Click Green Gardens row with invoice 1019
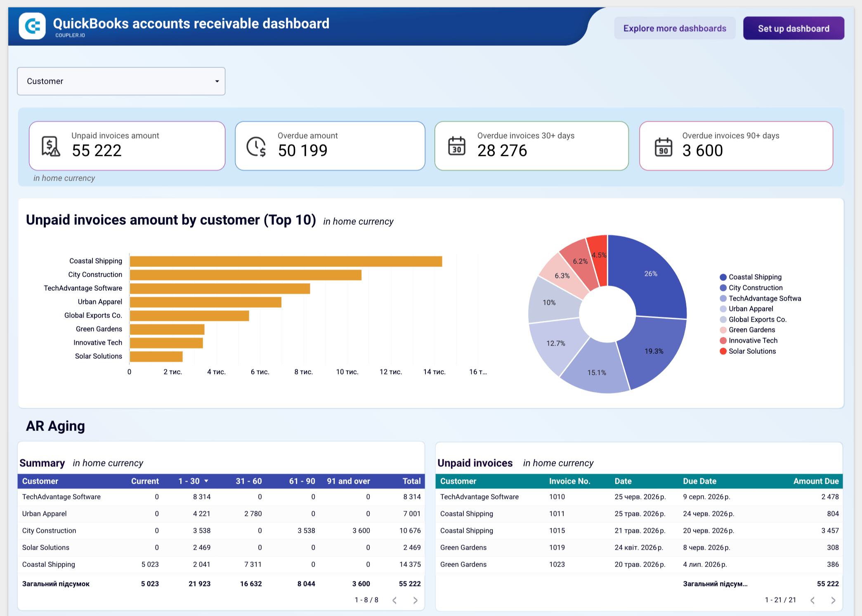Screen dimensions: 862x616 pyautogui.click(x=639, y=548)
